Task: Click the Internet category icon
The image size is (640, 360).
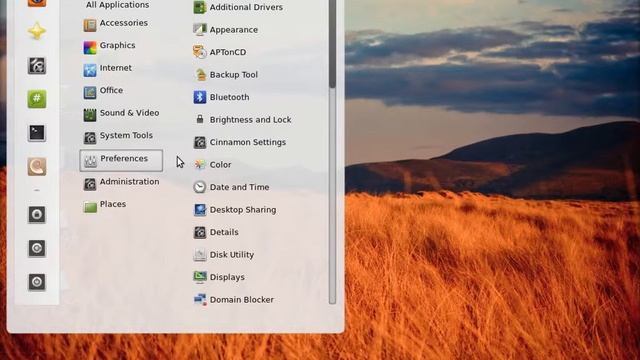Action: point(90,70)
